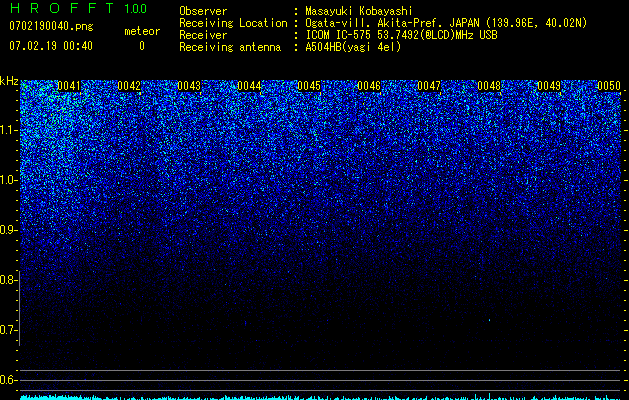Click the date stamp 07.02.19 00:40
629x400 pixels.
point(51,46)
